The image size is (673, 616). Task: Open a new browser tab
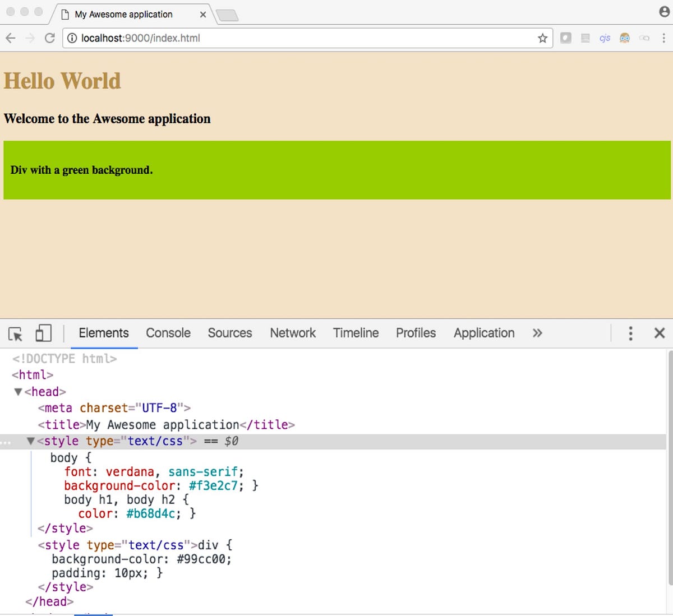click(227, 15)
